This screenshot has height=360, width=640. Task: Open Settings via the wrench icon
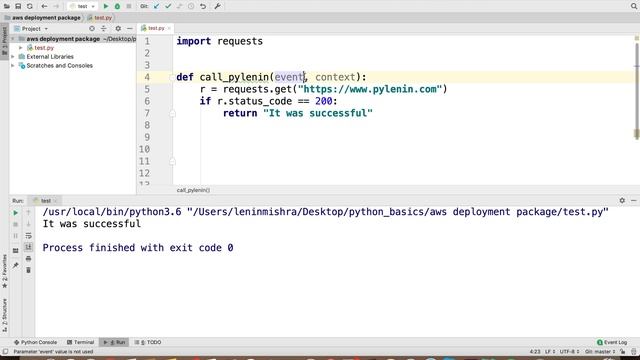point(217,6)
